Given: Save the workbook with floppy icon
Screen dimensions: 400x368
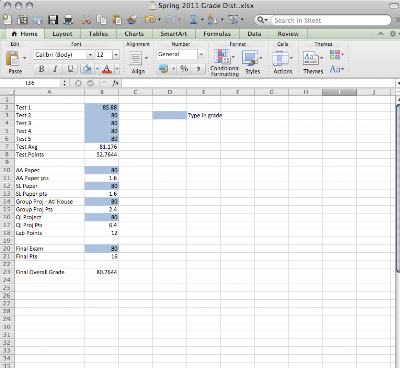Looking at the screenshot, I should click(x=53, y=20).
